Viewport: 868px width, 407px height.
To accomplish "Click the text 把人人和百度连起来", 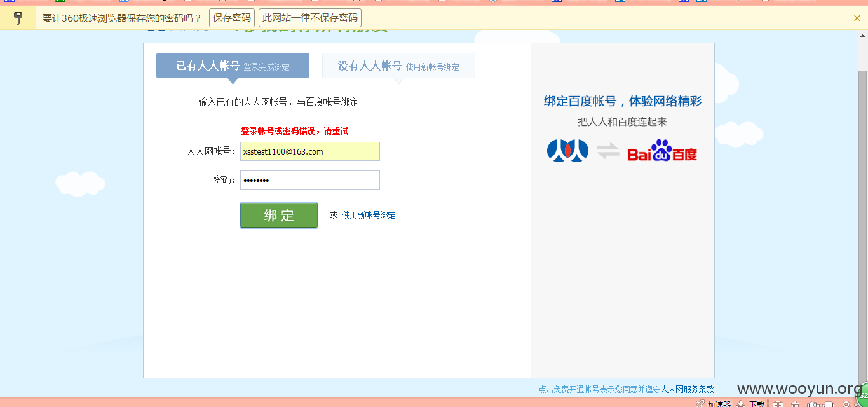I will pos(623,122).
